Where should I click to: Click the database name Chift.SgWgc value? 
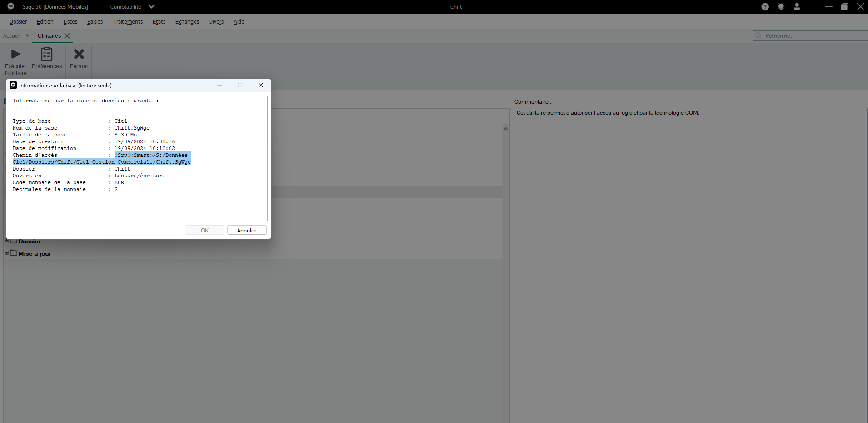point(132,128)
